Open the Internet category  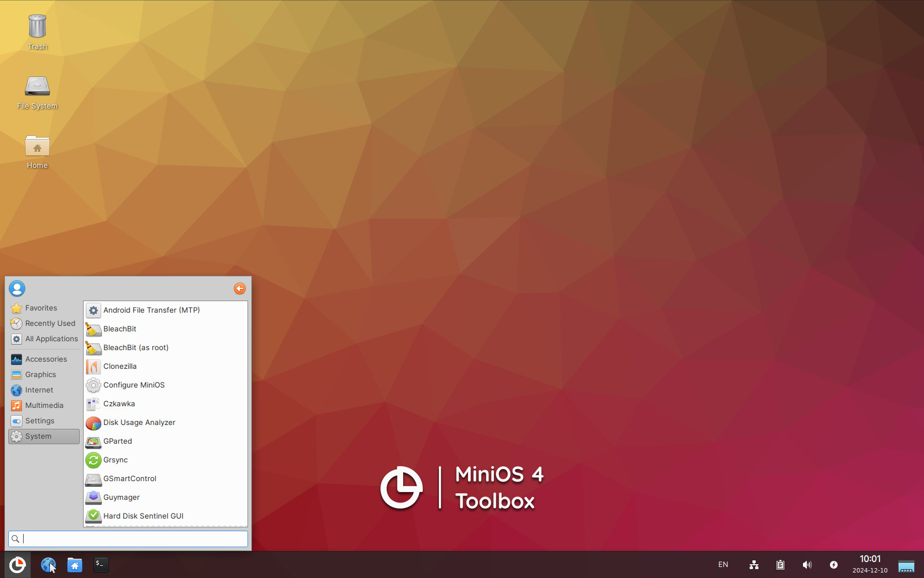pos(44,390)
